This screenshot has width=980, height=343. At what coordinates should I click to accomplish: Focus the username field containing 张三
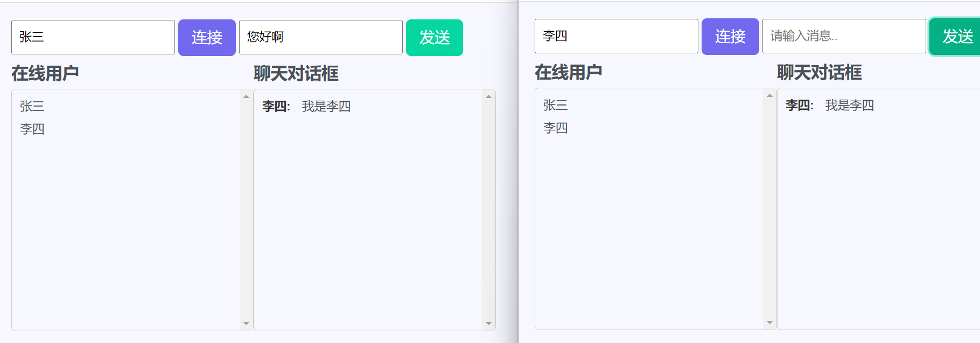point(93,37)
